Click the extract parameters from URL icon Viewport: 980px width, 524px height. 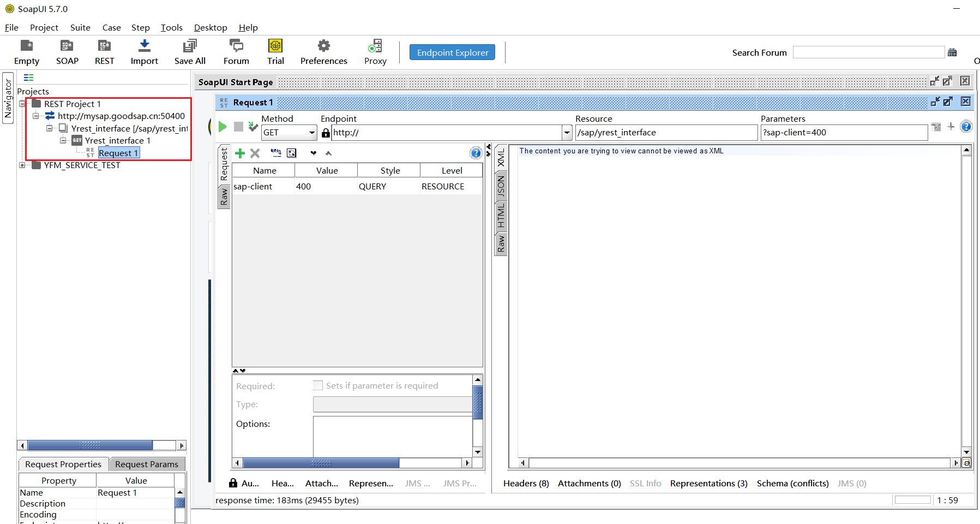click(x=276, y=153)
